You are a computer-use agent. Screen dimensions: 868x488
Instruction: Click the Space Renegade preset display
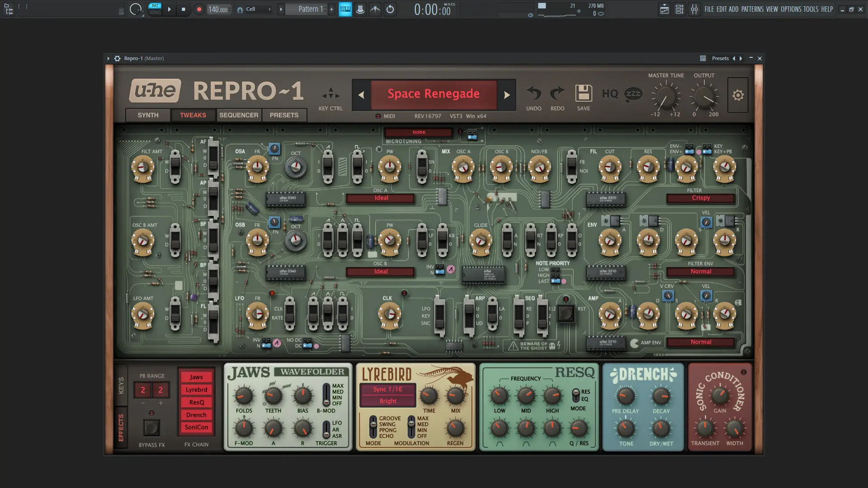[x=433, y=94]
